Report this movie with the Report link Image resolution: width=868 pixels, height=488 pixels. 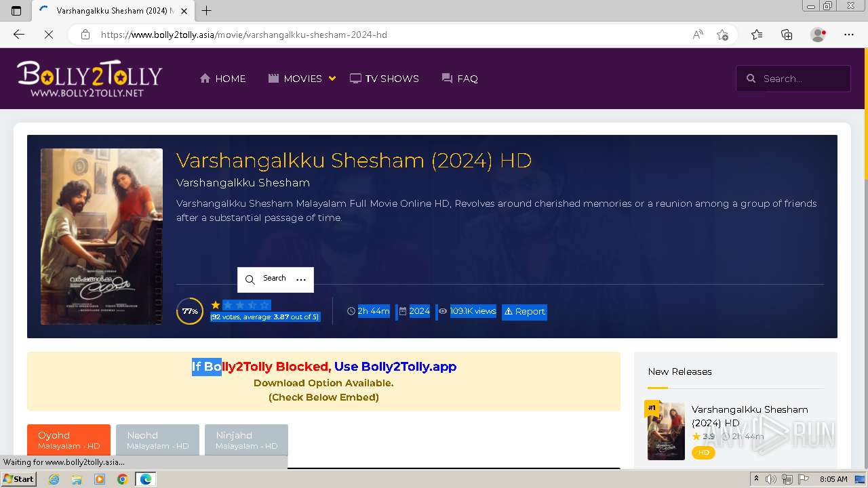524,312
